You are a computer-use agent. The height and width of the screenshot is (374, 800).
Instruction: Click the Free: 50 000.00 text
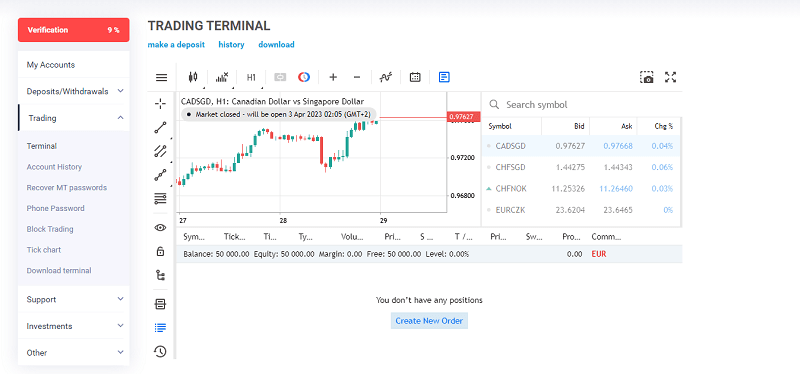point(394,254)
